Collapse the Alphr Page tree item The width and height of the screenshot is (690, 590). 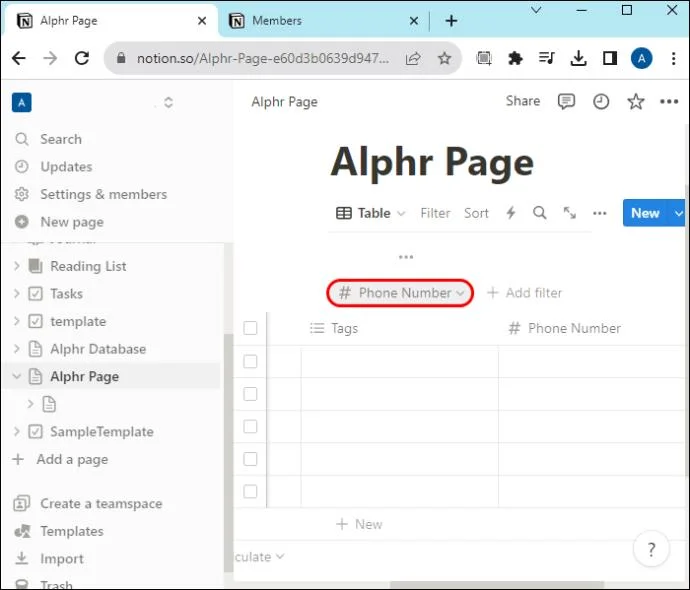(x=17, y=376)
